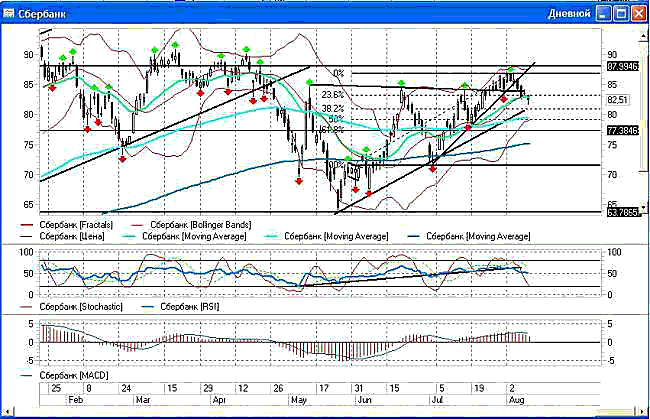
Task: Click the vertical scrollbar down arrow
Action: [x=643, y=207]
